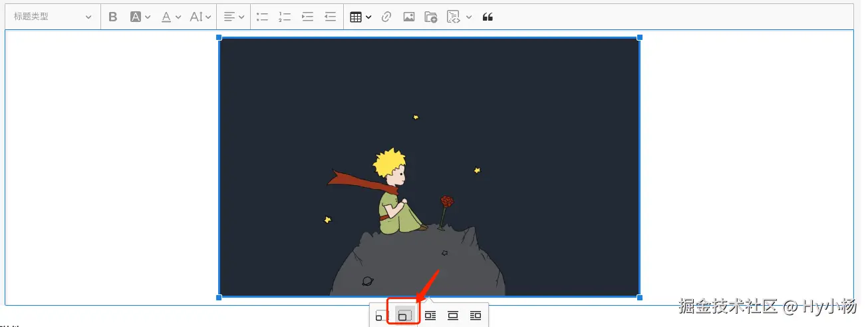Align image right with text wrap
Viewport: 868px width, 327px height.
(476, 316)
